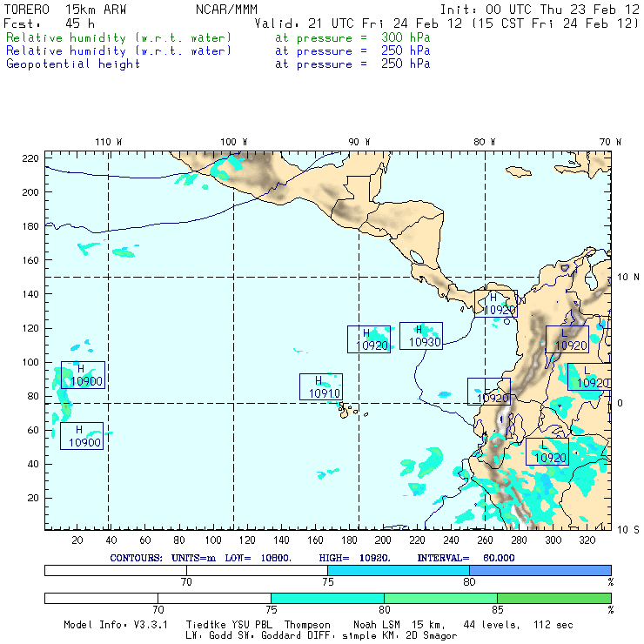The height and width of the screenshot is (644, 644).
Task: Click Lake Nicaragua on the map
Action: coord(417,257)
